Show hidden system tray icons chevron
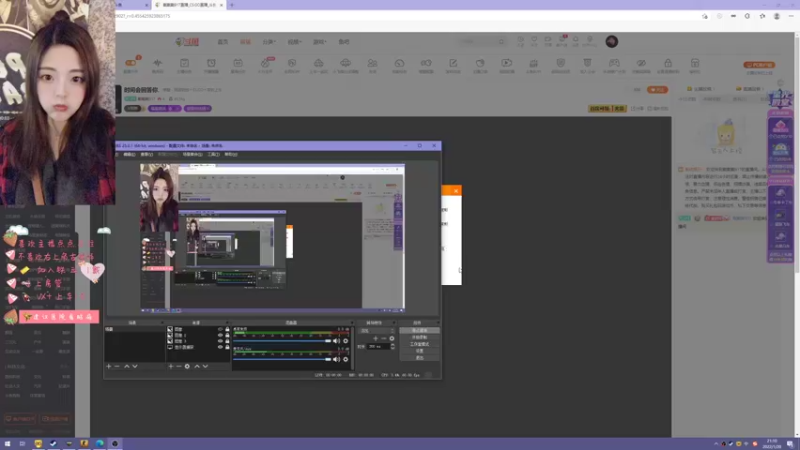800x450 pixels. pyautogui.click(x=716, y=444)
